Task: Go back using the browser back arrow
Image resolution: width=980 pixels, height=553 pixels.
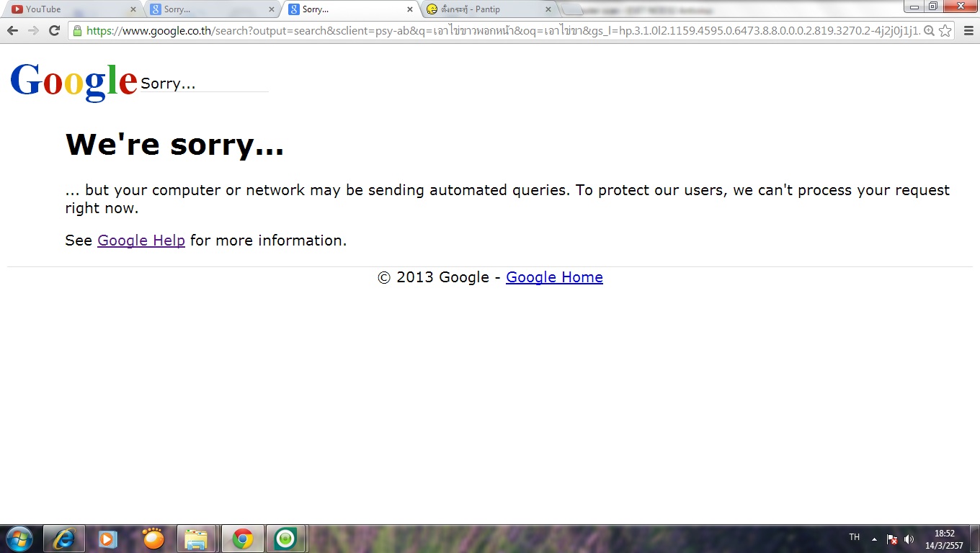Action: (x=12, y=31)
